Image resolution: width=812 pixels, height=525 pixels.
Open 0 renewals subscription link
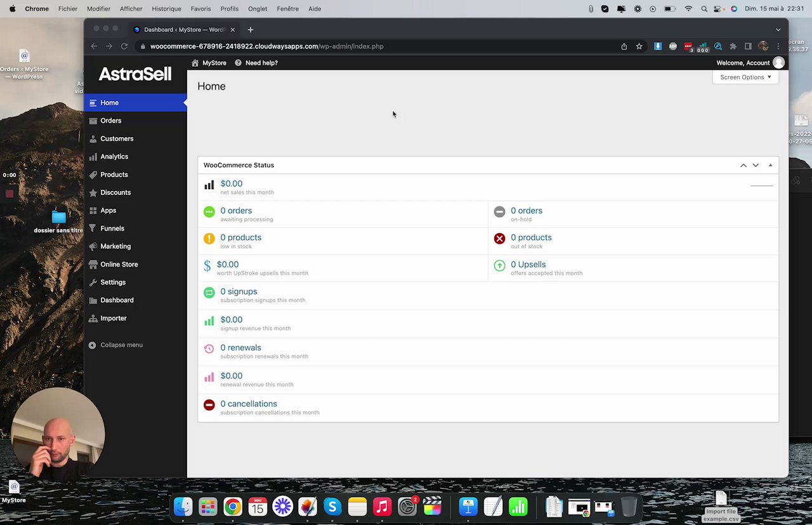pos(240,348)
